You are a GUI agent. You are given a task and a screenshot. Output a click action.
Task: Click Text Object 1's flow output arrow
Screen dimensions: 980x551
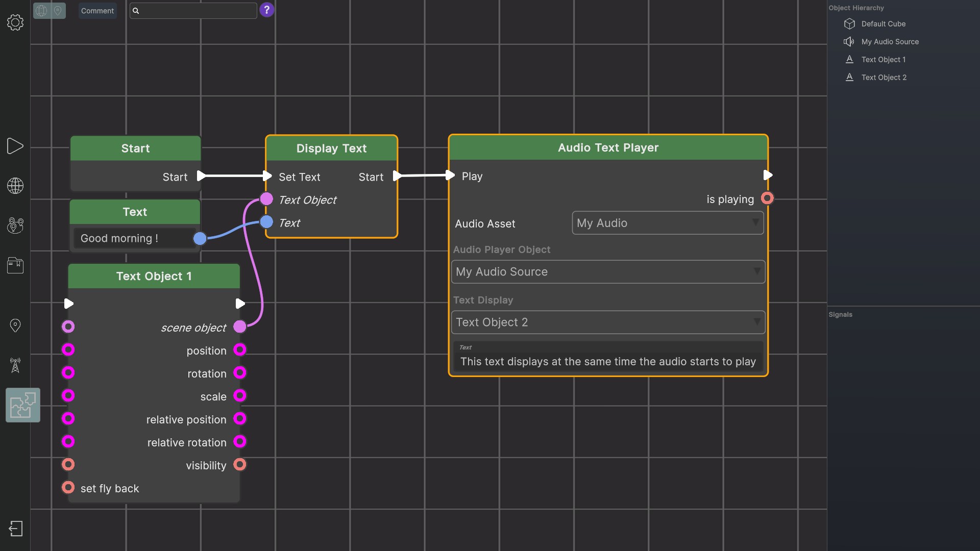[240, 304]
